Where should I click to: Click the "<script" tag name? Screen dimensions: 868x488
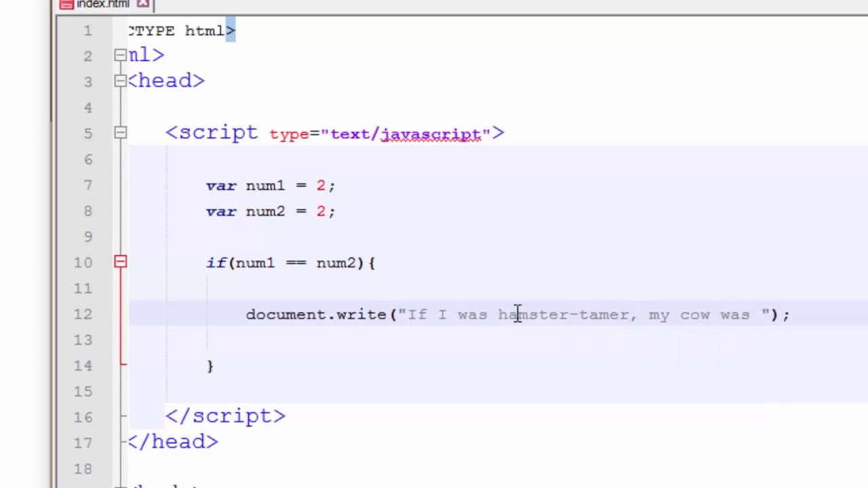(x=212, y=132)
